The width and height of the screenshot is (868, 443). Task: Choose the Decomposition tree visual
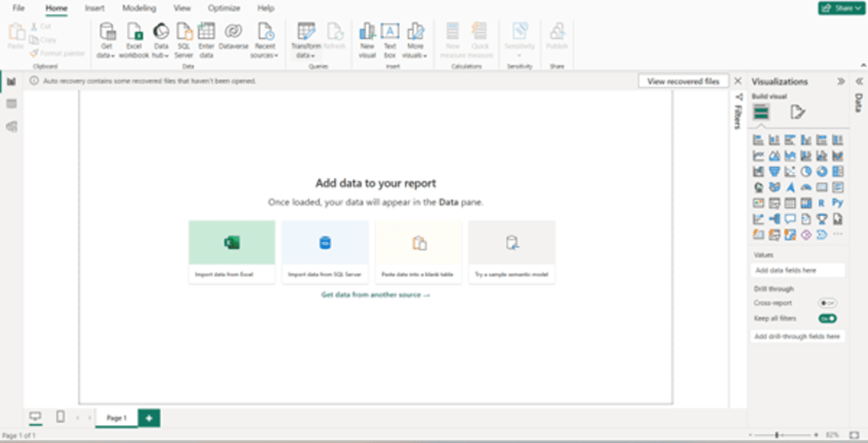point(774,219)
